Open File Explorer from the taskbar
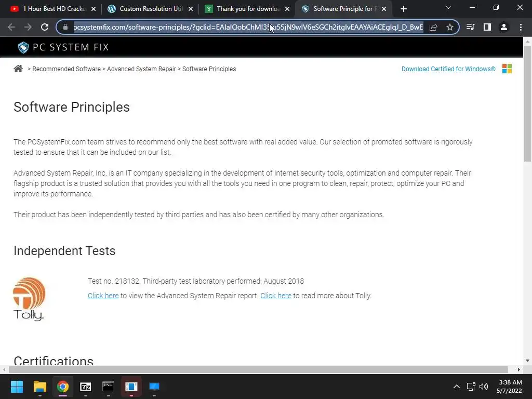Image resolution: width=532 pixels, height=399 pixels. click(x=39, y=387)
